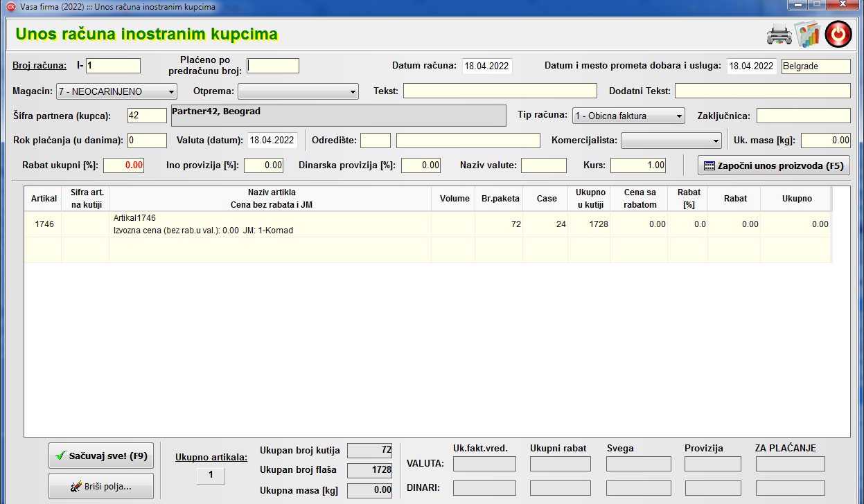Click VALUTA ZA PLAĆANJE field
Viewport: 864px width, 504px height.
point(791,464)
